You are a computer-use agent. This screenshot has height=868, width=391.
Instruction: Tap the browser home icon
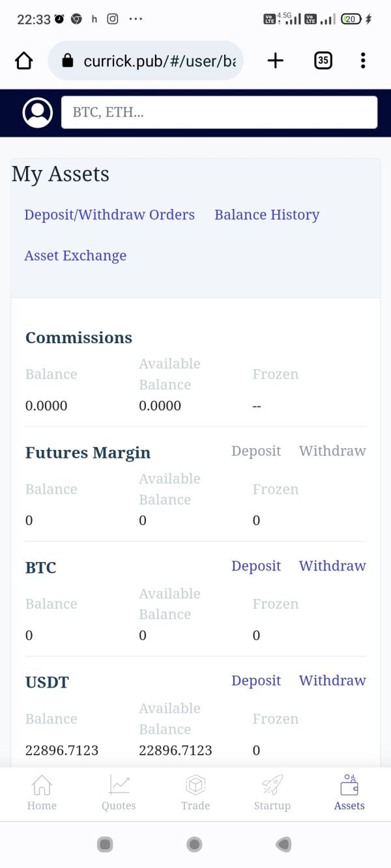tap(23, 61)
